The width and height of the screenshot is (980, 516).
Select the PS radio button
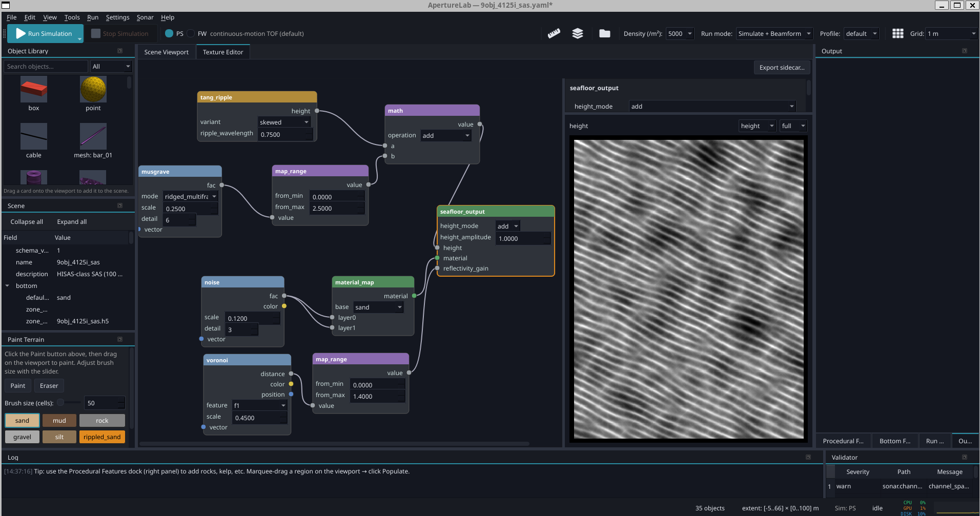tap(169, 34)
